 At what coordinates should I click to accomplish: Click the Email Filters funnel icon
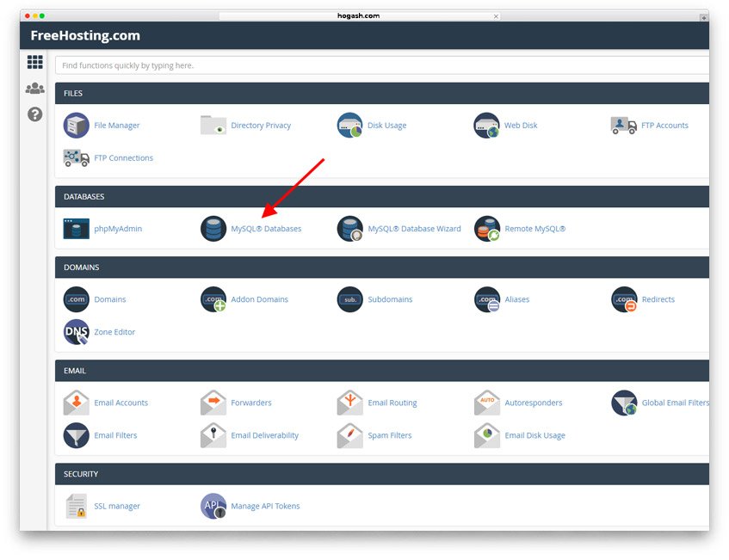tap(77, 435)
